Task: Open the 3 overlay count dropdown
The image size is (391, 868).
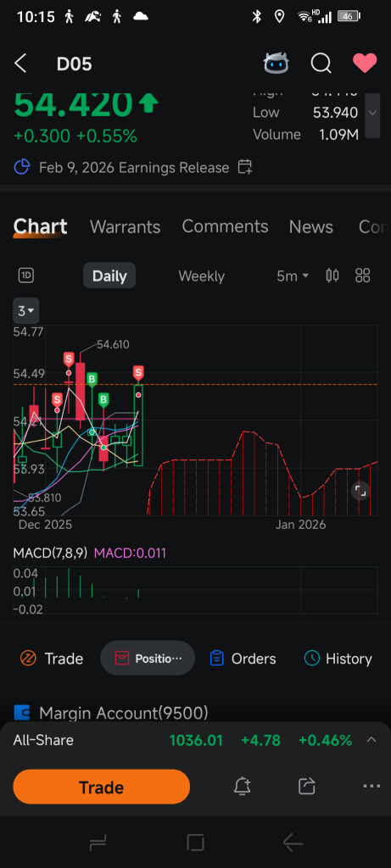Action: pos(26,310)
